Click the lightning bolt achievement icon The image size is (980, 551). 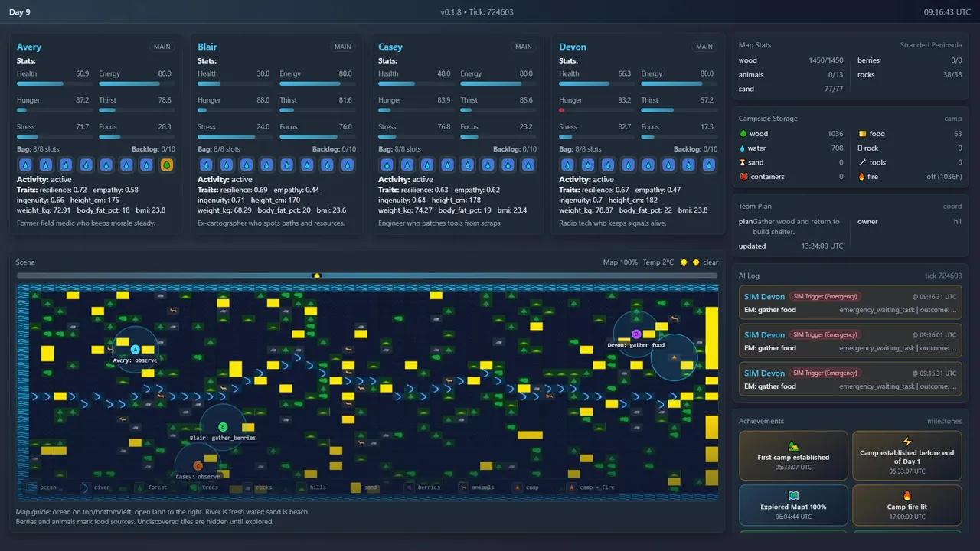[907, 442]
